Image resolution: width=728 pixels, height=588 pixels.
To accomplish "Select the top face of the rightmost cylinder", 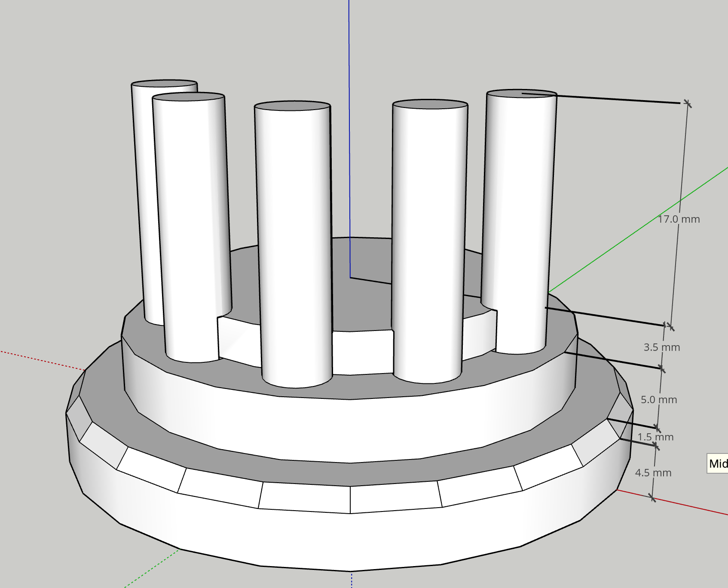I will [521, 94].
